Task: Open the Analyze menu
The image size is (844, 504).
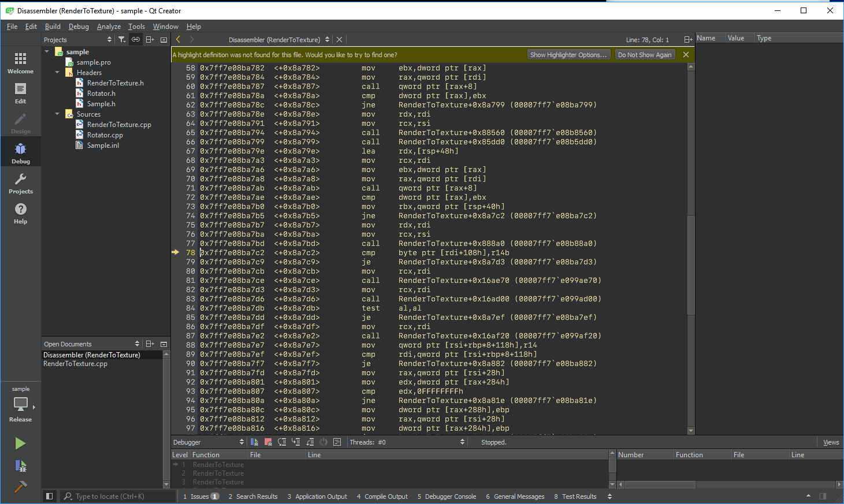Action: pos(109,27)
